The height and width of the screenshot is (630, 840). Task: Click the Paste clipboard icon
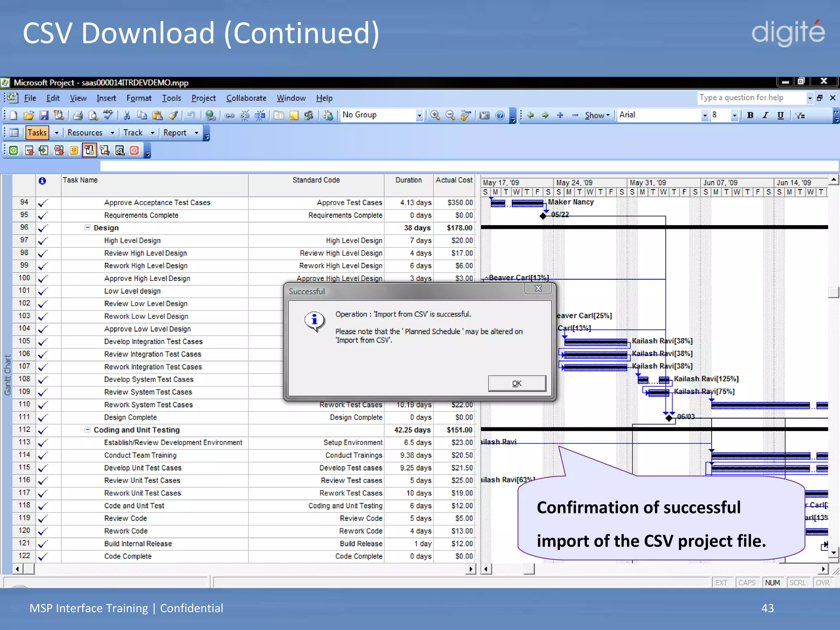pyautogui.click(x=157, y=116)
